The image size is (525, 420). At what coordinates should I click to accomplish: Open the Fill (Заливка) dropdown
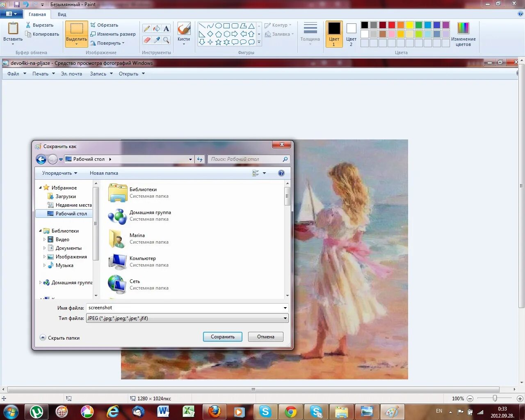279,34
